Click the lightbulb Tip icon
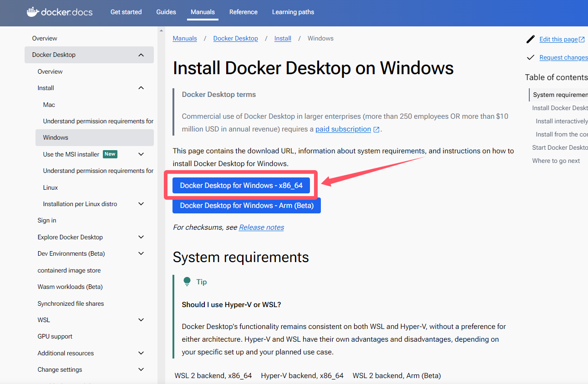 (x=187, y=282)
